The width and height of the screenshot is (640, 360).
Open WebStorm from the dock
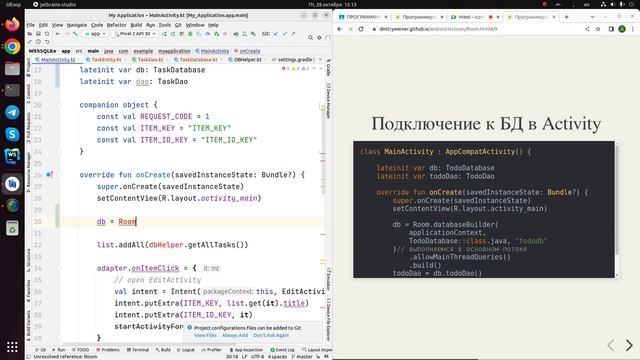point(12,156)
